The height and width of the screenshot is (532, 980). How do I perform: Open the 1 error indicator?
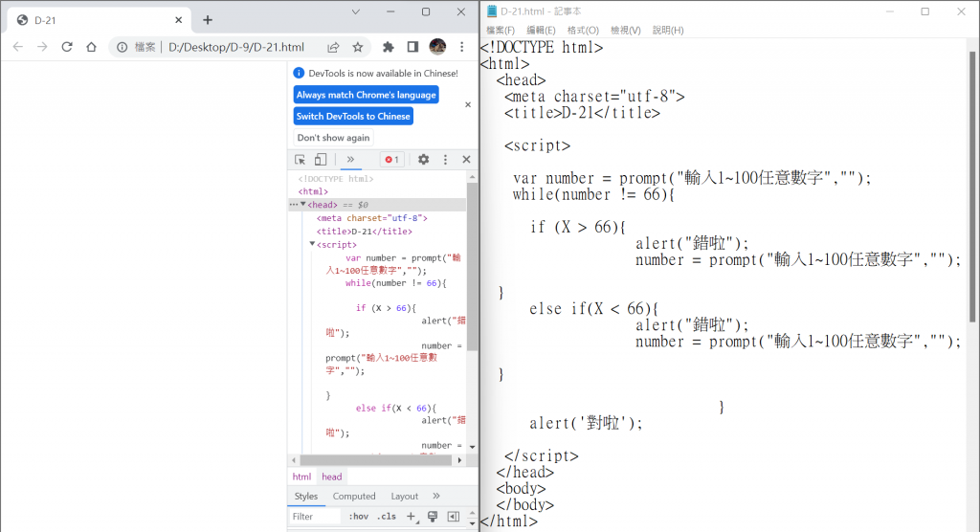(x=391, y=160)
